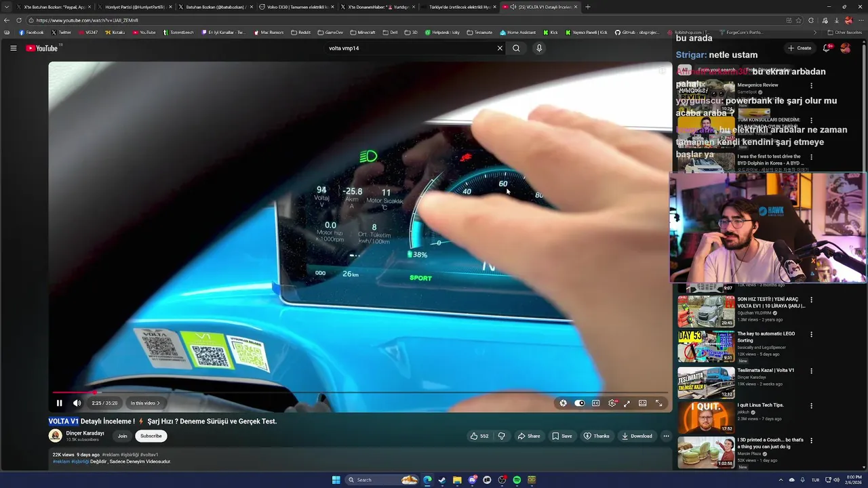Open options for 'SON HIZ TESTİ' video
Viewport: 868px width, 488px height.
click(x=811, y=300)
